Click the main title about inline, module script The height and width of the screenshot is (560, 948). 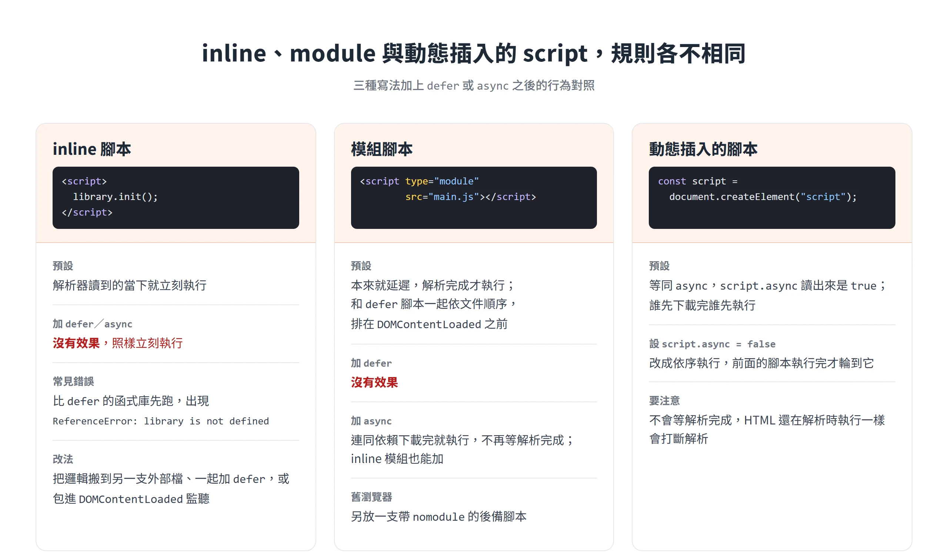tap(474, 53)
